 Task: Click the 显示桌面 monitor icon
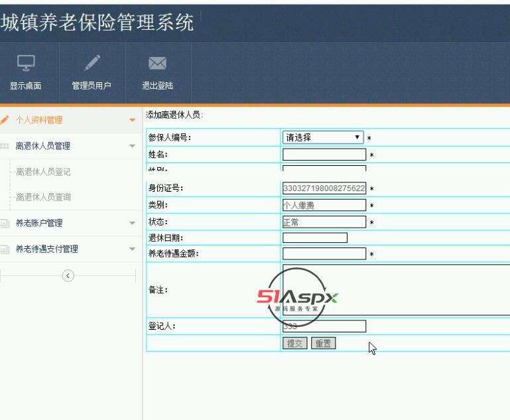(x=26, y=63)
